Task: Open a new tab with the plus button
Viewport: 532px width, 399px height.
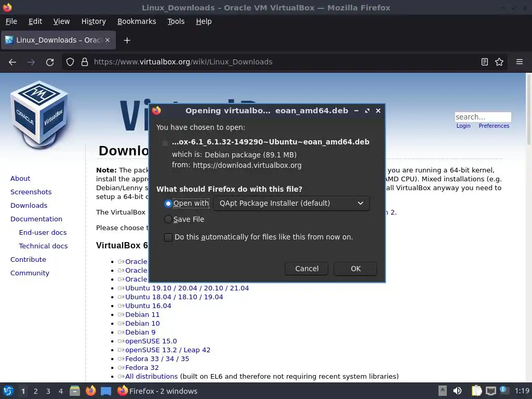Action: pos(127,41)
